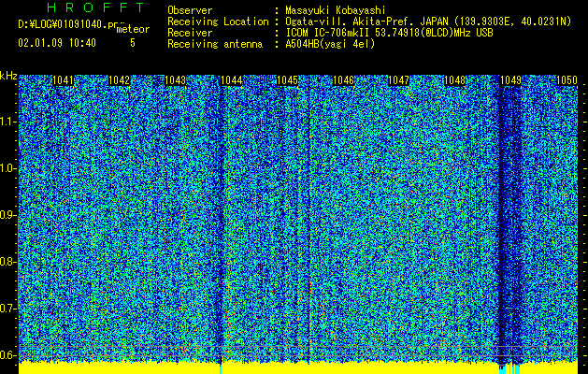Click the meteor count value 5

coord(133,43)
